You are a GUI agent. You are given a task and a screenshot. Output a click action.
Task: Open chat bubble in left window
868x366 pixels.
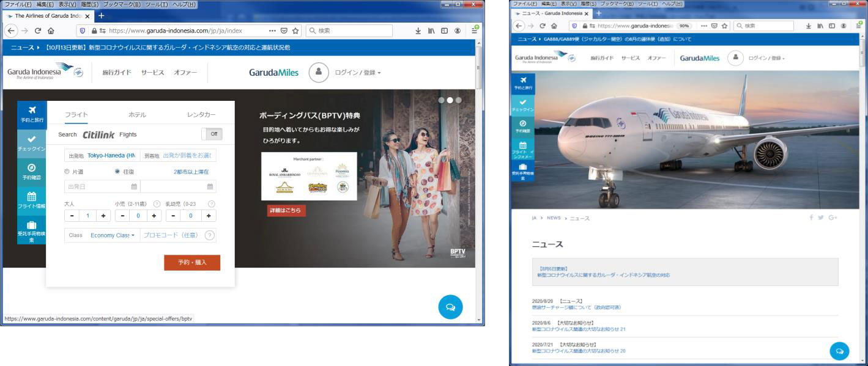pos(451,307)
